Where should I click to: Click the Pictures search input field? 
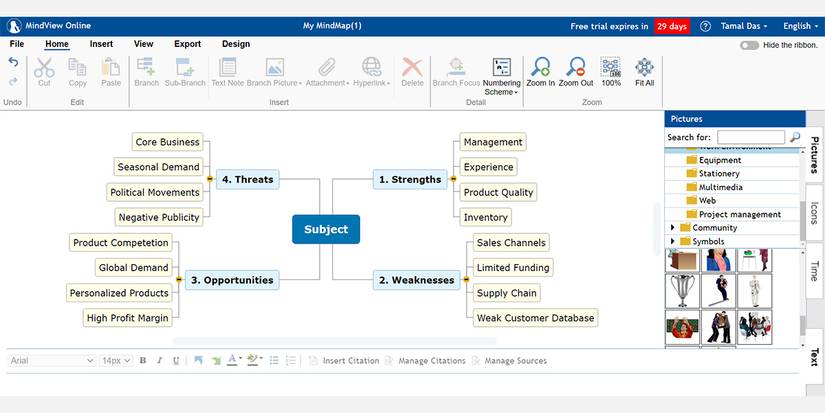click(751, 137)
